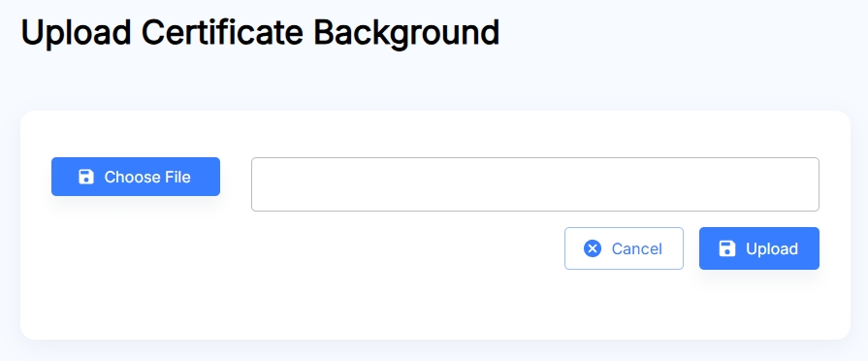This screenshot has height=361, width=868.
Task: Click the word 'Background' in the title
Action: pyautogui.click(x=407, y=34)
